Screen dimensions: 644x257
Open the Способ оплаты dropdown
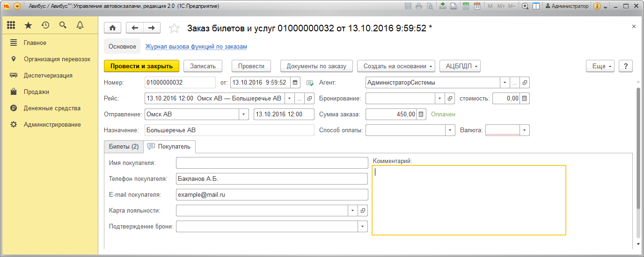450,130
